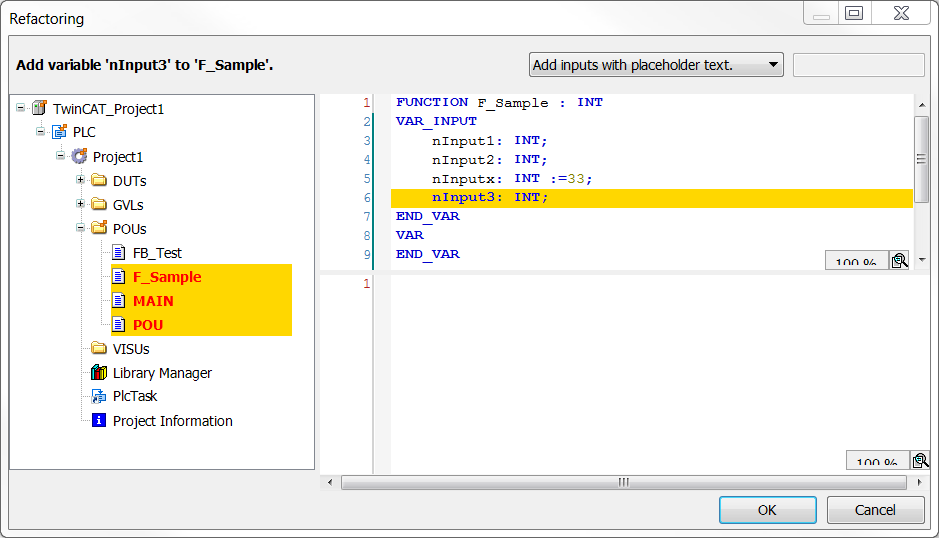The width and height of the screenshot is (939, 538).
Task: Click the horizontal scrollbar thumb below editor
Action: 623,482
